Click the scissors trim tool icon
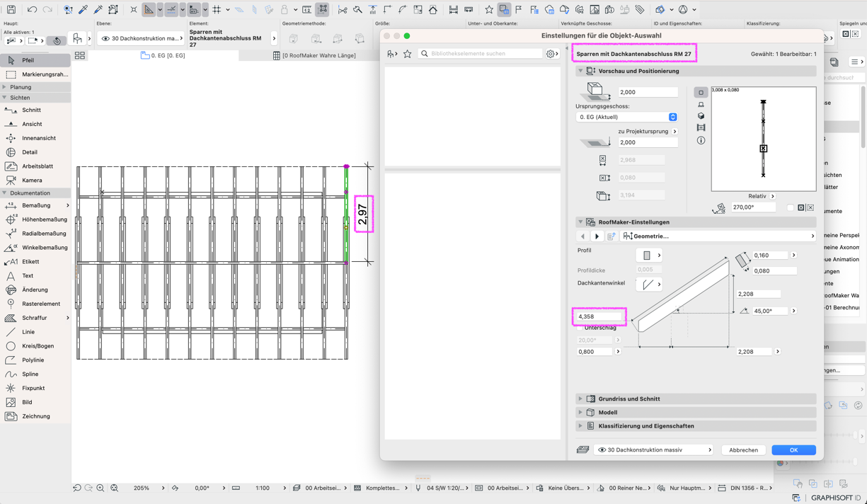Viewport: 867px width, 504px height. point(343,10)
